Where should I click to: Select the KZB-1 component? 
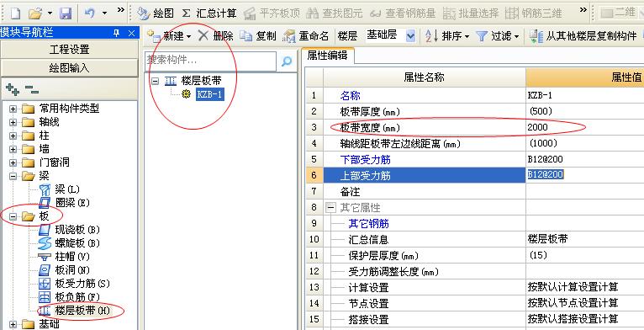(210, 94)
